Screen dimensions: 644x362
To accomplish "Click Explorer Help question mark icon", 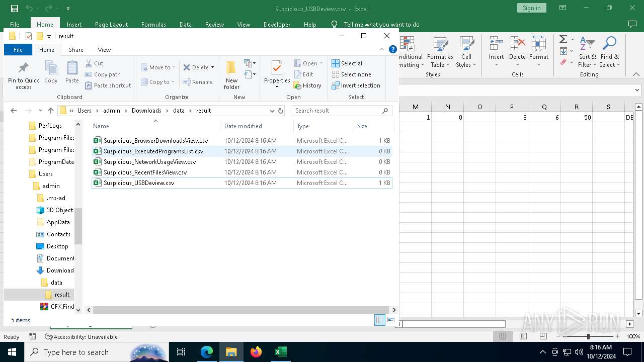I will coord(393,49).
